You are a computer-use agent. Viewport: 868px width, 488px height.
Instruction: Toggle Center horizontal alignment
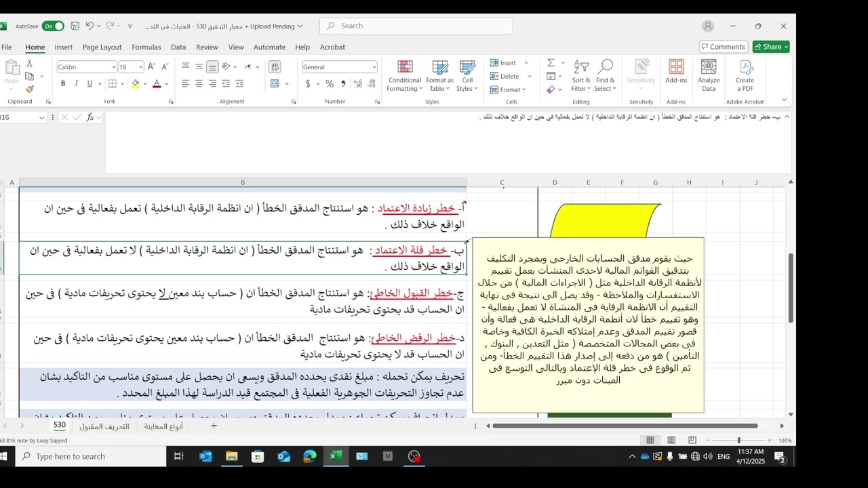pos(199,83)
